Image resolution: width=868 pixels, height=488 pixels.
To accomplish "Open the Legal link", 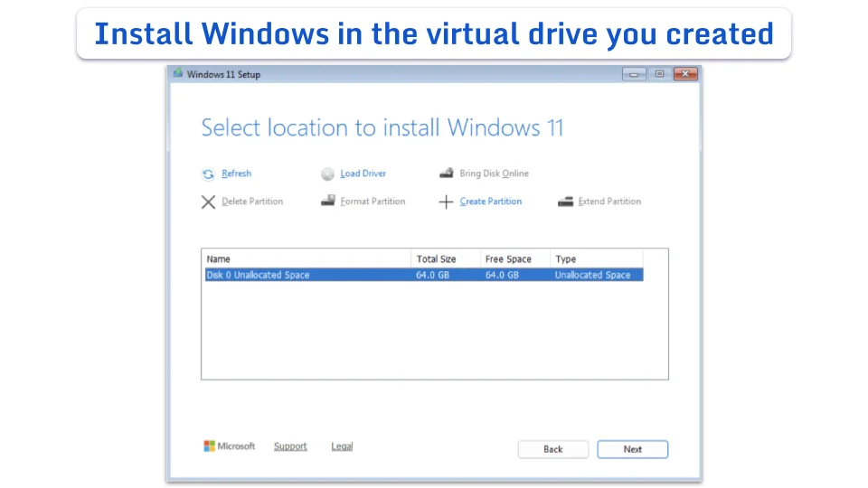I will (x=342, y=446).
